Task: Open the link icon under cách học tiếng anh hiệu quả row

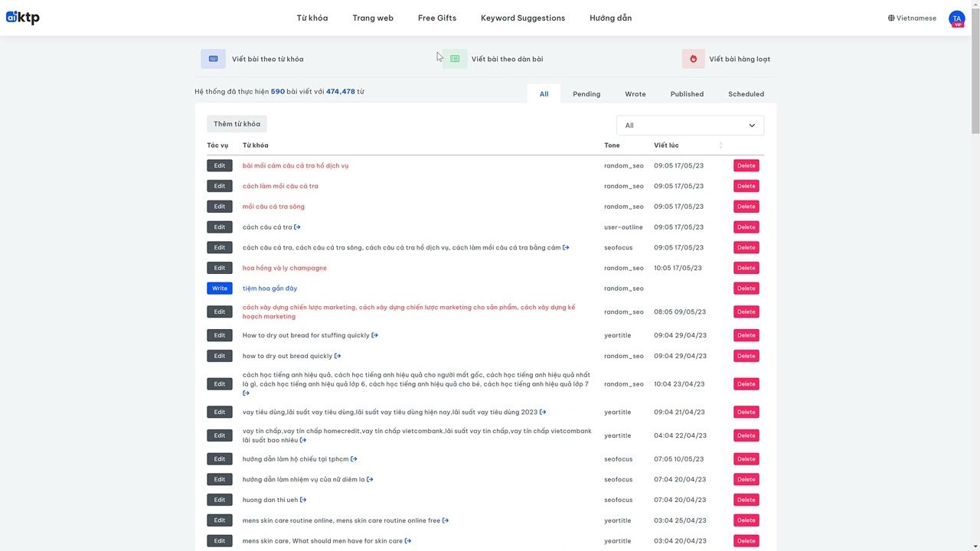Action: [x=247, y=393]
